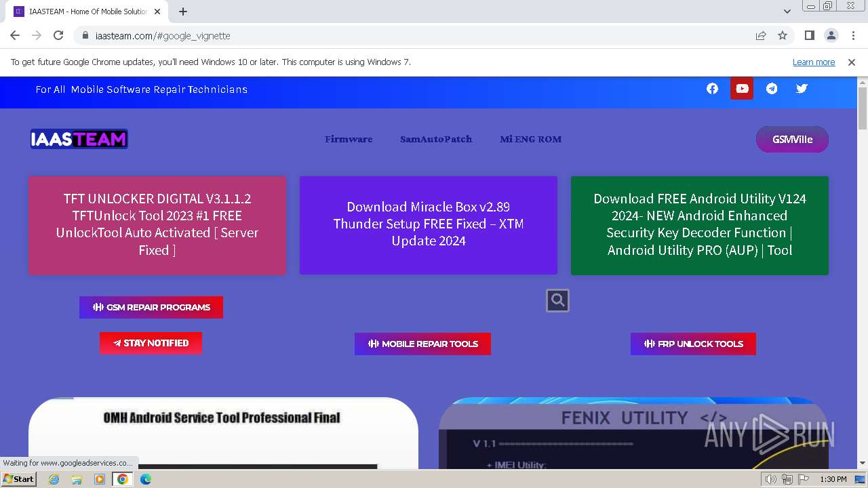Share this page icon in address bar
This screenshot has height=488, width=868.
pyautogui.click(x=761, y=35)
